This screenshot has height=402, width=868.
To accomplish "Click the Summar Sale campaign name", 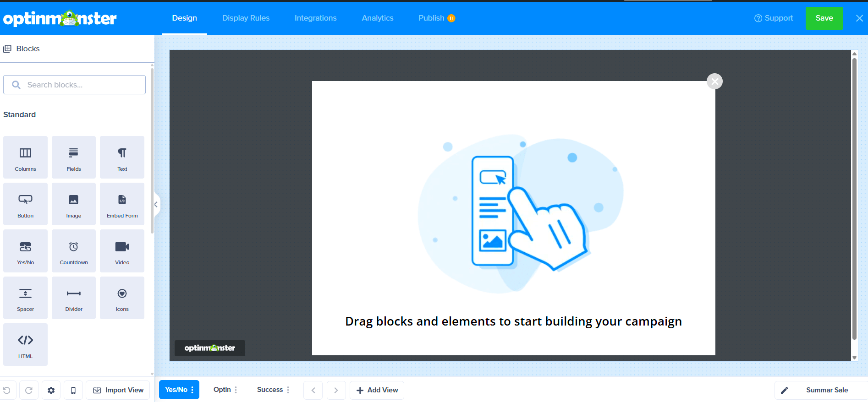I will (x=827, y=390).
